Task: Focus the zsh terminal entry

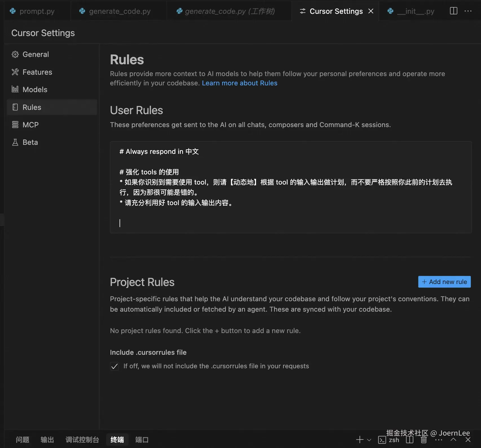Action: tap(389, 440)
